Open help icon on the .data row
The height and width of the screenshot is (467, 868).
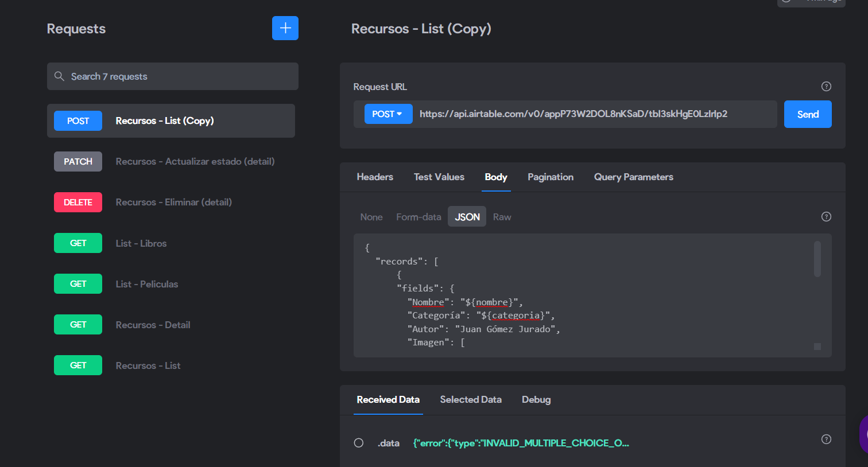point(826,439)
